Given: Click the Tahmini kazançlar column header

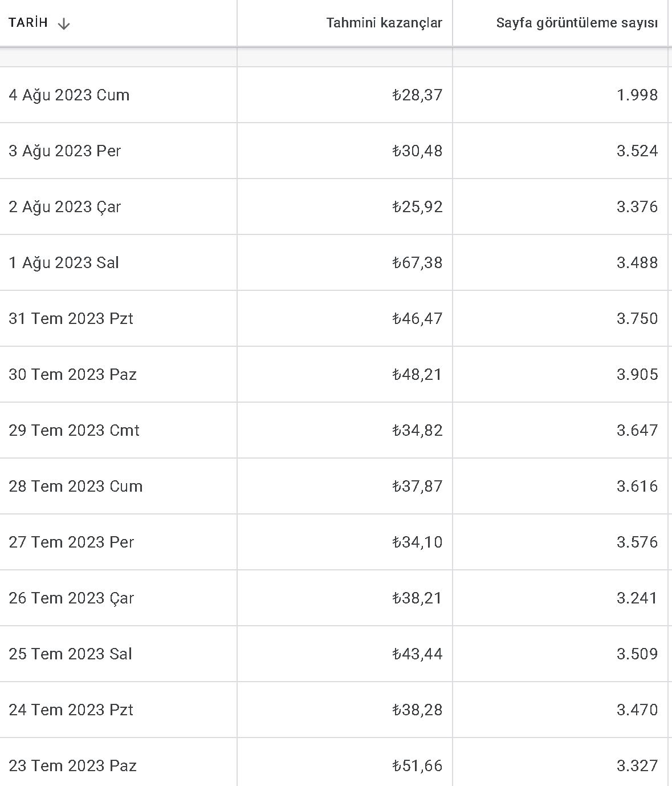Looking at the screenshot, I should pos(384,23).
